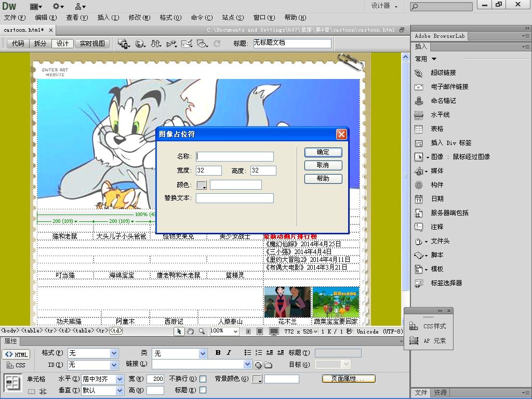Viewport: 532px width, 399px height.
Task: Switch to Code (代码) view
Action: click(x=18, y=44)
